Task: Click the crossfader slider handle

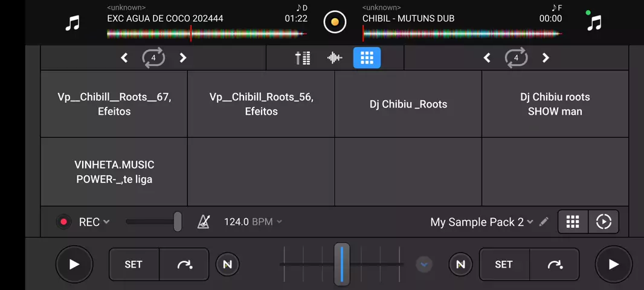Action: point(342,264)
